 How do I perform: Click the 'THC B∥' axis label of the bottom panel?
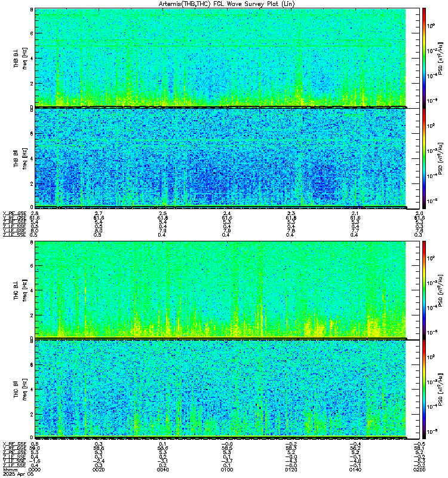click(16, 389)
